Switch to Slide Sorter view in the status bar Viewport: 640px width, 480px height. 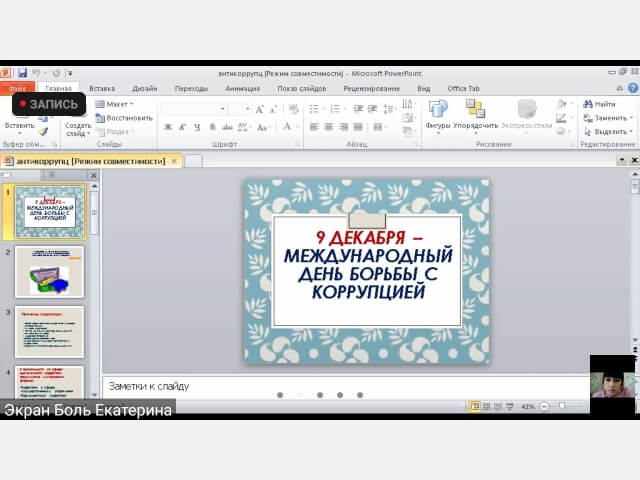tap(487, 406)
